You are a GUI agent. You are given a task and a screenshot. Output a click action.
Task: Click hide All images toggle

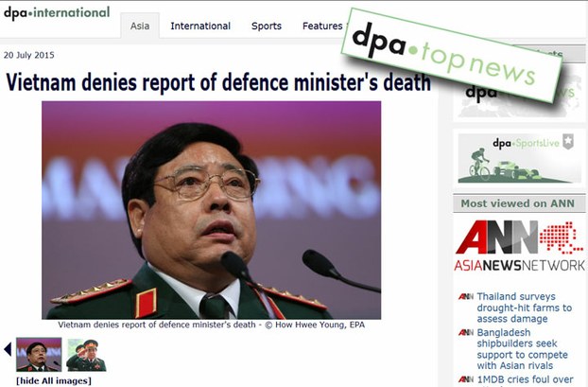pyautogui.click(x=54, y=380)
